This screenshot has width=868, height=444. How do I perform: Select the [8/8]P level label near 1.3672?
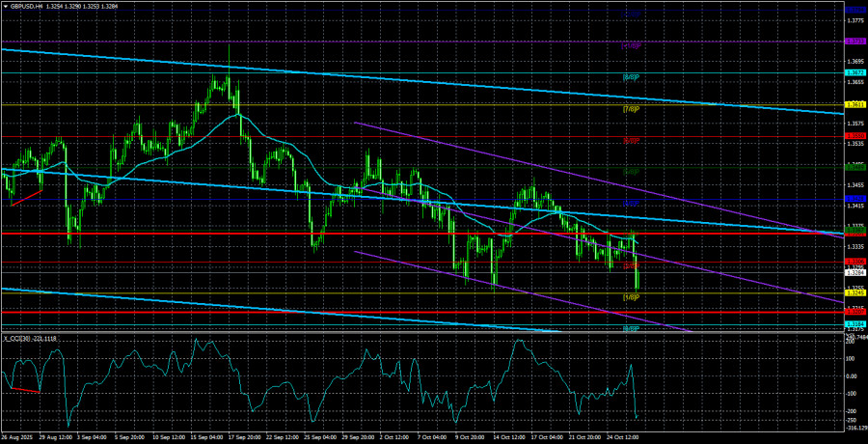click(631, 77)
